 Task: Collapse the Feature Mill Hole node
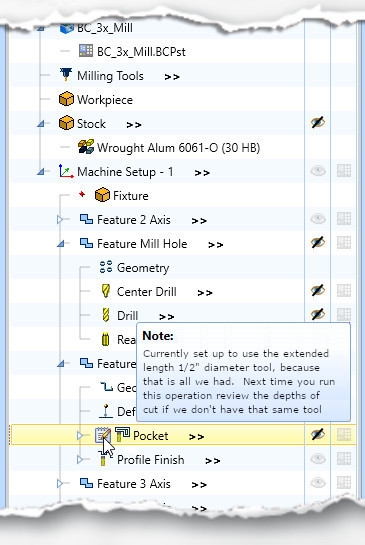(60, 244)
